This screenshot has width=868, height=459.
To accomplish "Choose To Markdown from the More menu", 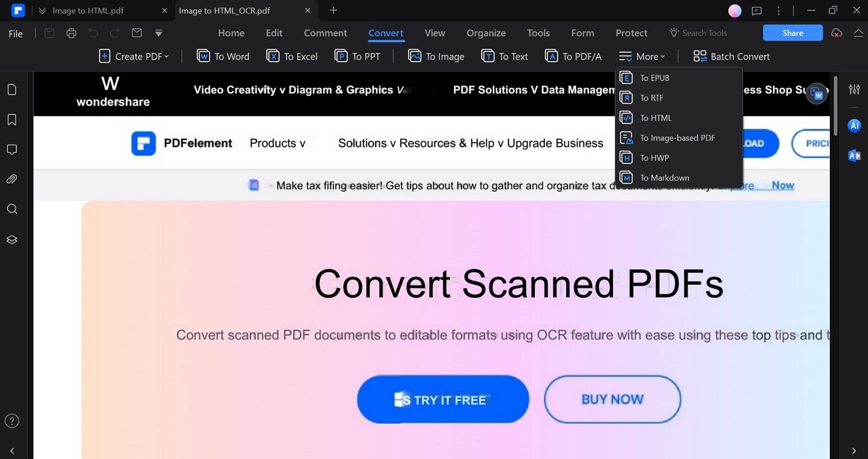I will click(x=678, y=178).
